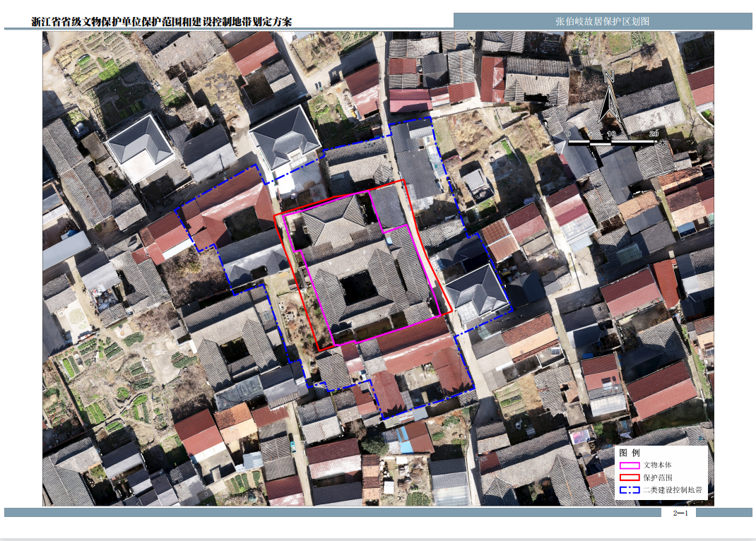Screen dimensions: 756x541
Task: Click the page number 2—1 box
Action: coord(680,513)
